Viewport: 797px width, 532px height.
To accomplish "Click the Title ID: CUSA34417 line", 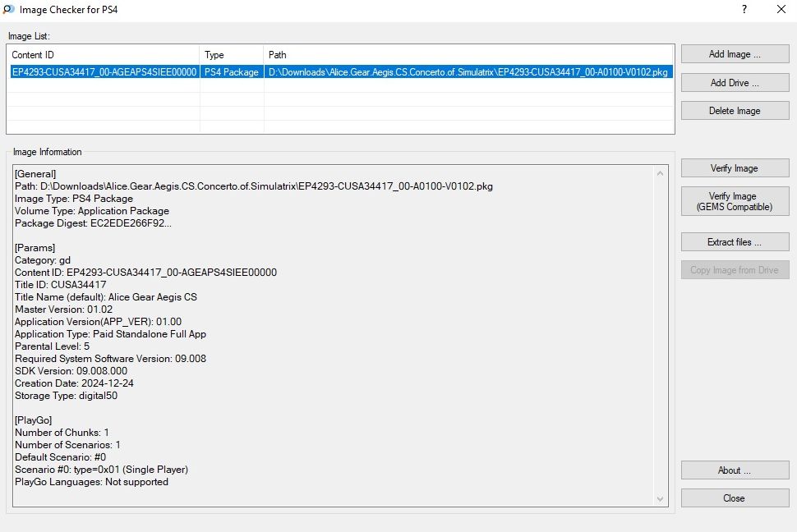I will tap(61, 285).
